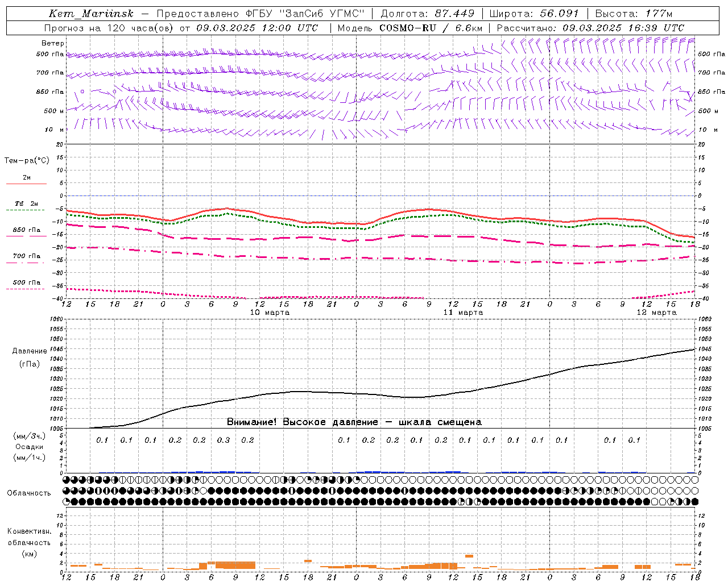This screenshot has width=728, height=582.
Task: Click the station name Kem_Mariinsk
Action: (x=91, y=14)
